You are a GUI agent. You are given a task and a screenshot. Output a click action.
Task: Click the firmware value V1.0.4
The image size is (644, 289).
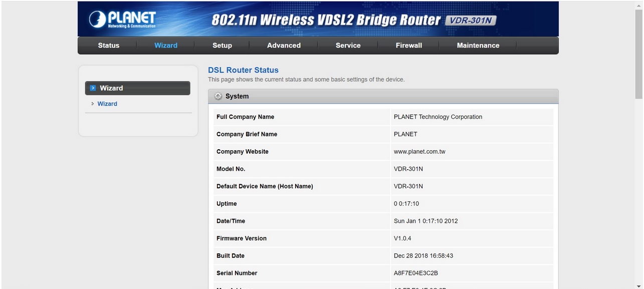pos(402,238)
